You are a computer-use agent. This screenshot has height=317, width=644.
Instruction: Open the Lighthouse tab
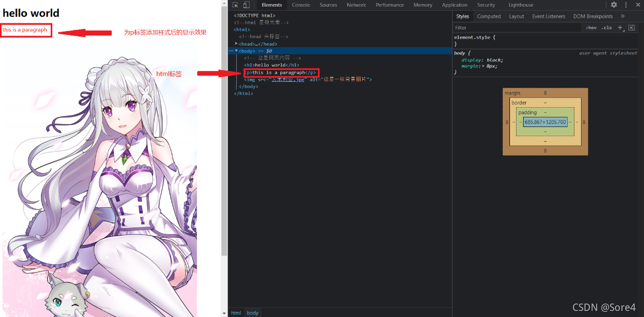(521, 5)
